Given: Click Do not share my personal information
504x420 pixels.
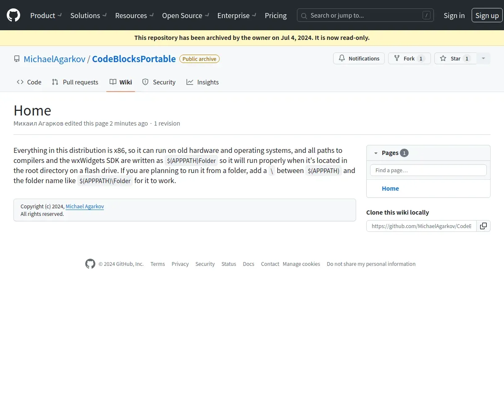Looking at the screenshot, I should pyautogui.click(x=371, y=264).
